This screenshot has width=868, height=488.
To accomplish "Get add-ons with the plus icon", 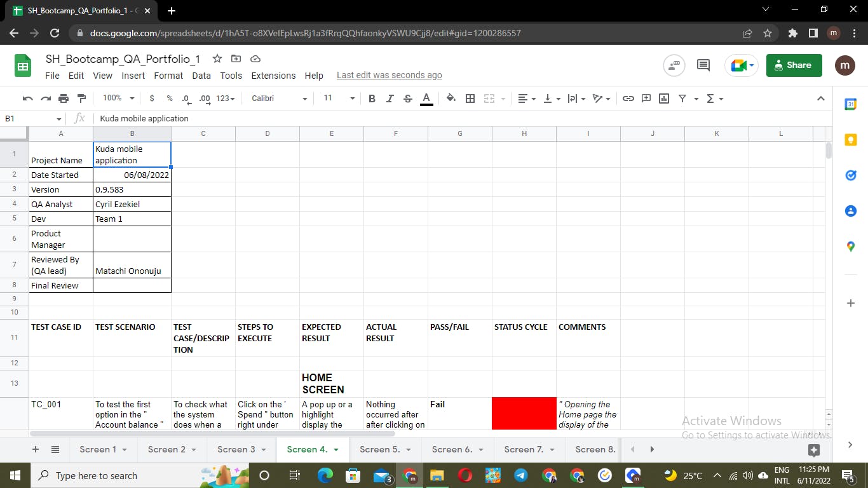I will [x=851, y=303].
